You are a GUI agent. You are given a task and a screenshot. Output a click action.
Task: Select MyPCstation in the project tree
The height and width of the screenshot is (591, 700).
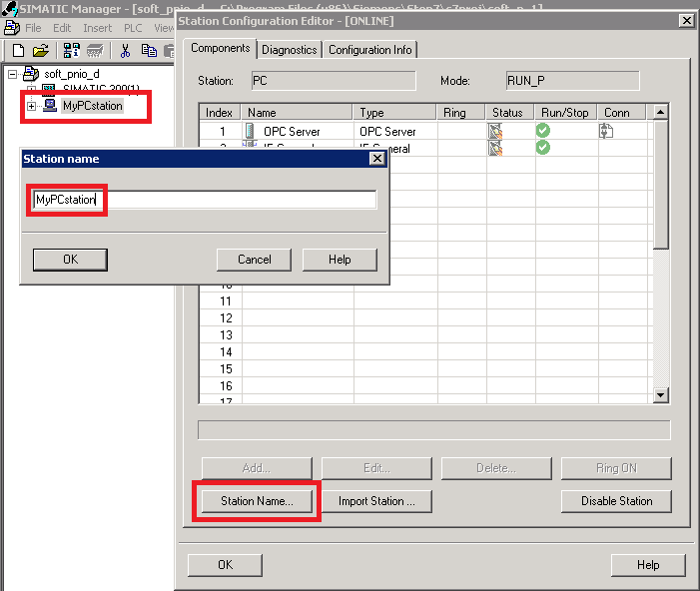(x=93, y=106)
